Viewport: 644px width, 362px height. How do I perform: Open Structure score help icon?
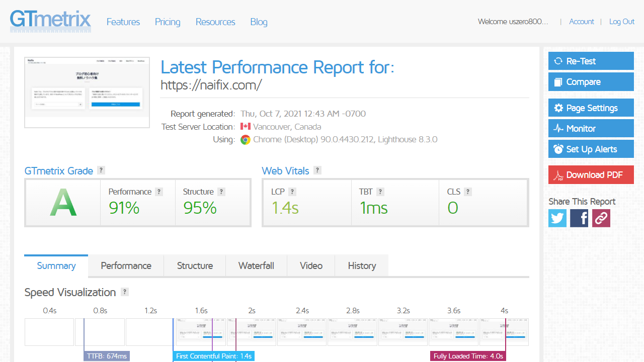221,192
